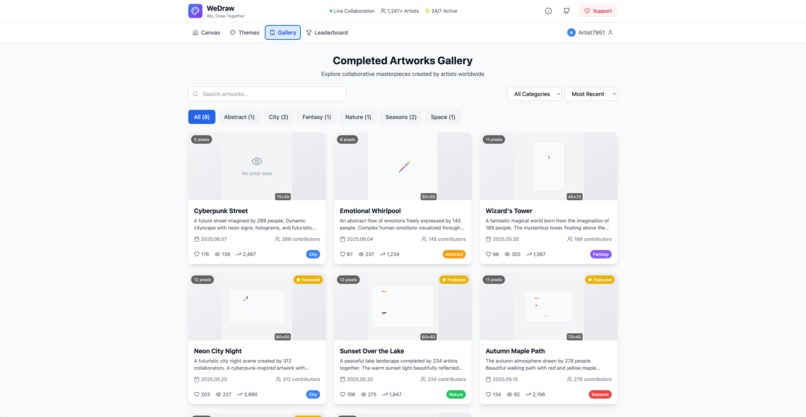Click the WeDraw palette logo icon
The width and height of the screenshot is (806, 417).
tap(195, 11)
